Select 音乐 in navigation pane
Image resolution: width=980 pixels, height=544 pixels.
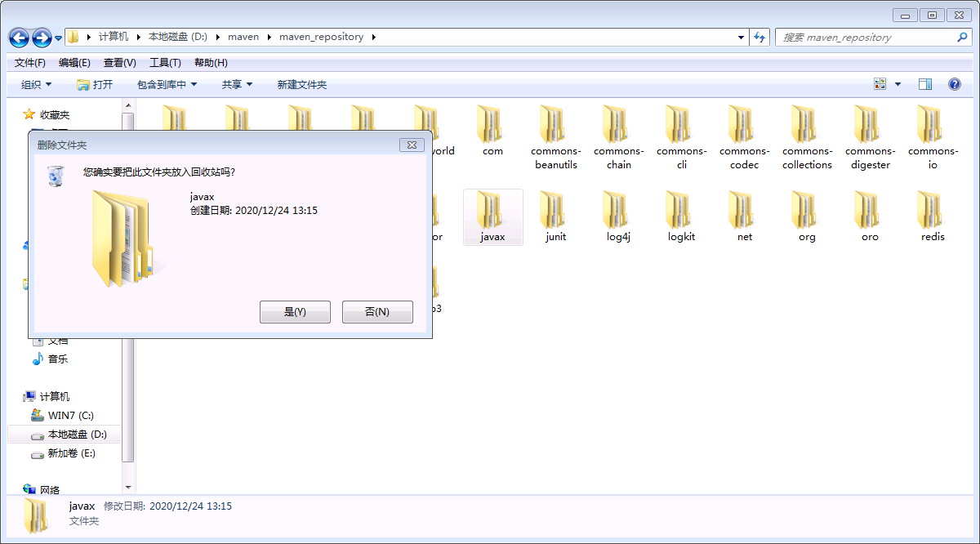pyautogui.click(x=57, y=359)
